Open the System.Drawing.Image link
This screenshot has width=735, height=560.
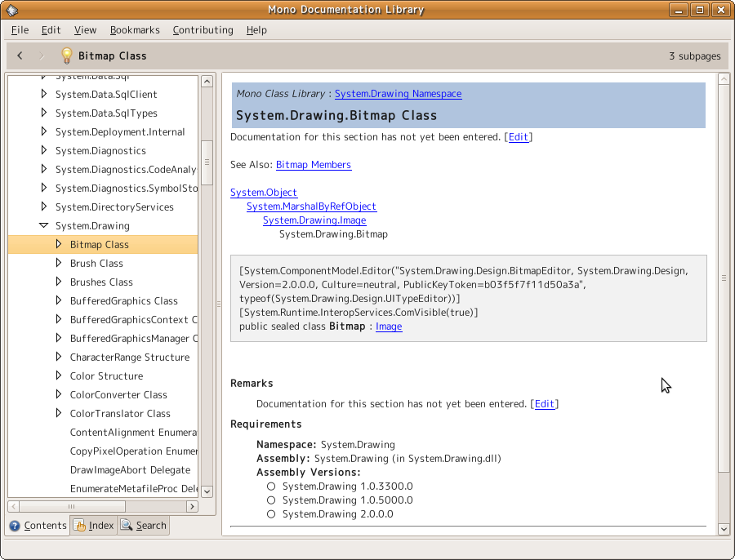(314, 220)
